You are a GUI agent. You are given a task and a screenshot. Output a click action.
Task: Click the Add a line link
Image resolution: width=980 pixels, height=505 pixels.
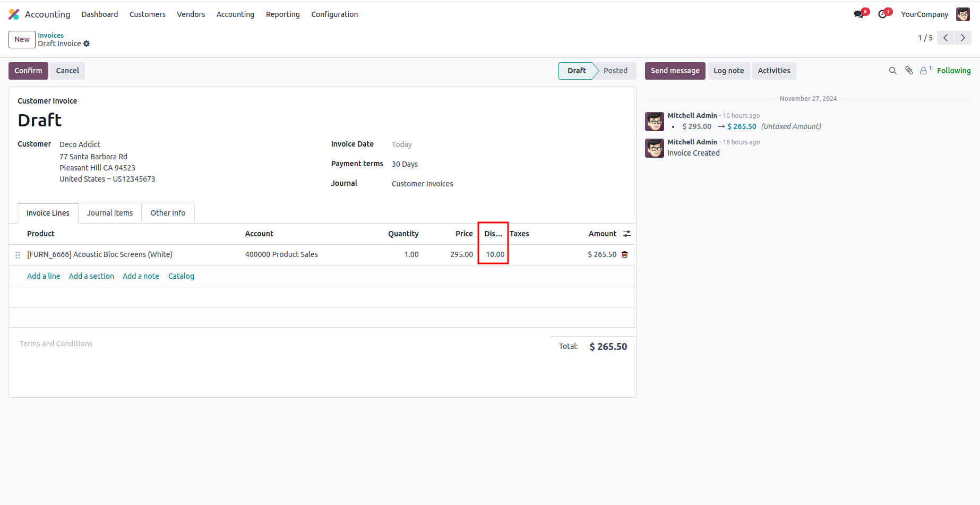[44, 276]
